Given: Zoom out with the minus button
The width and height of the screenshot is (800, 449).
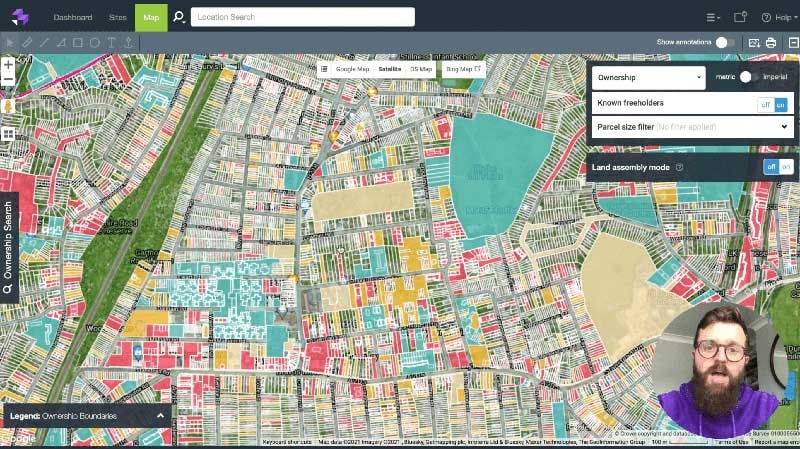Looking at the screenshot, I should click(x=8, y=80).
